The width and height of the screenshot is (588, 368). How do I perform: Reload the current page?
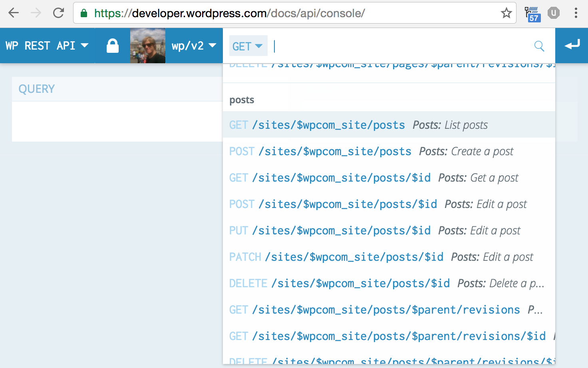(59, 13)
